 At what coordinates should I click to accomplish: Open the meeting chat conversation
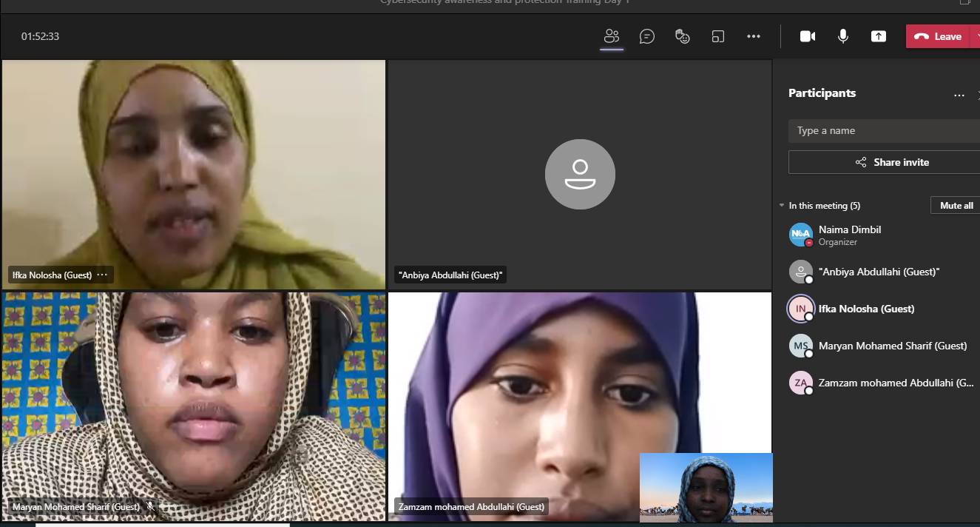(647, 36)
